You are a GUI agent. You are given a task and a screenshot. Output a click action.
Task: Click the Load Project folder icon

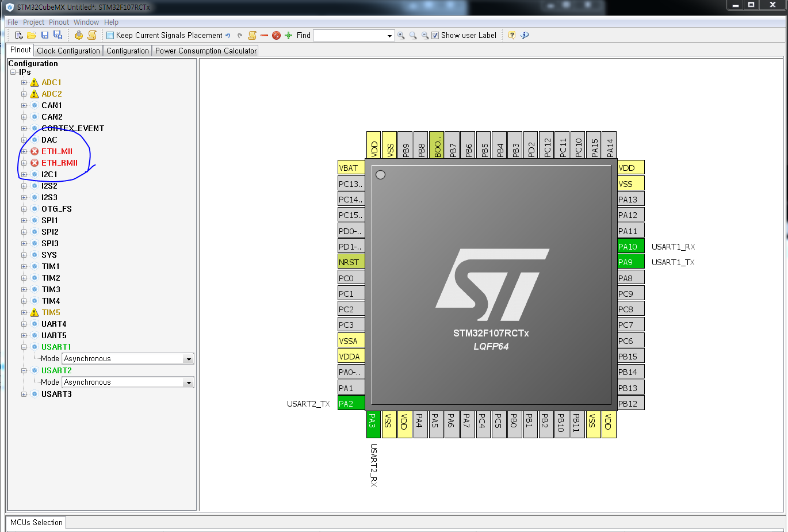pyautogui.click(x=32, y=35)
